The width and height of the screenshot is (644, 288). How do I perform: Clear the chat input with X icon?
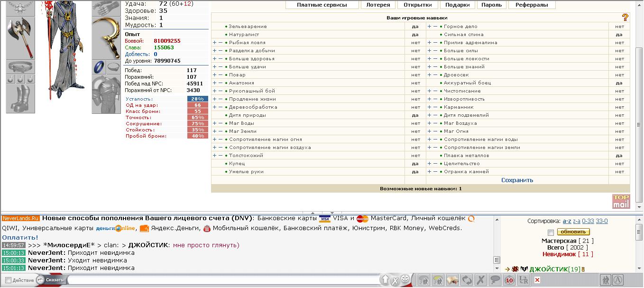pyautogui.click(x=395, y=281)
